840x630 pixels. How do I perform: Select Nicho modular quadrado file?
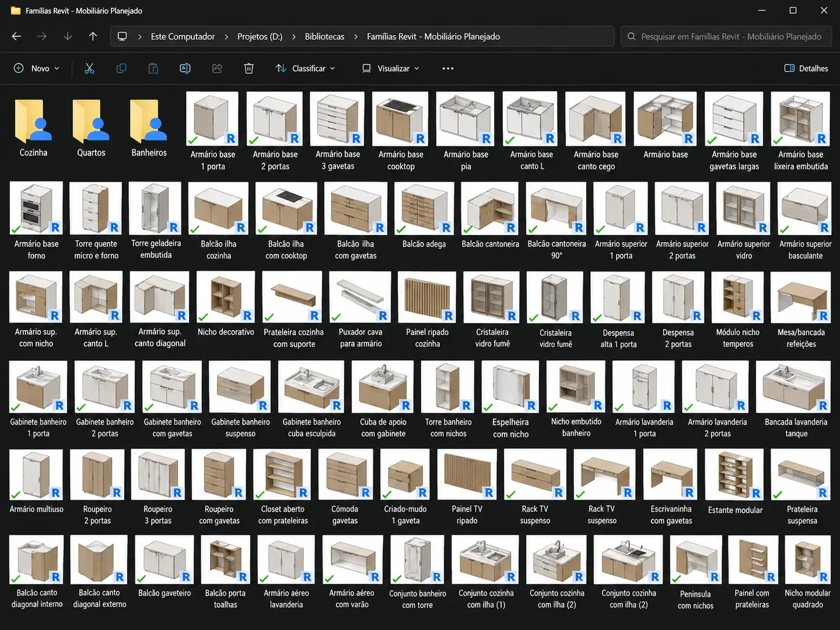coord(808,572)
